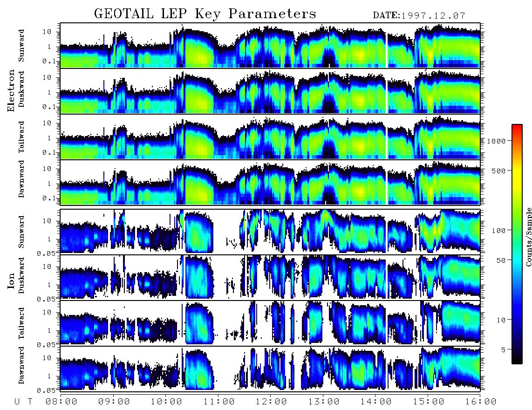Click the 14:00 time axis label
This screenshot has height=410, width=532.
tap(376, 402)
